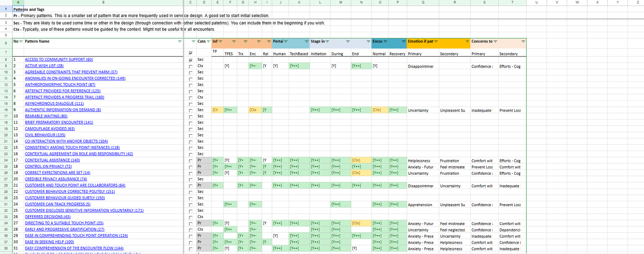Open the filter dropdown in the checkbox column header

pos(193,41)
